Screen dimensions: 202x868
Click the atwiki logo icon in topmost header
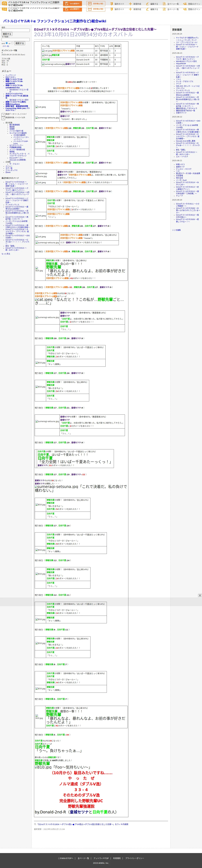[x=4, y=3]
